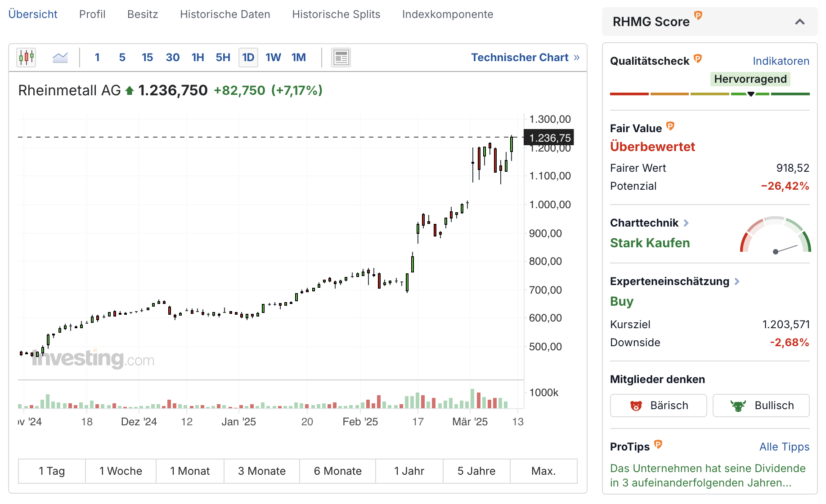Show 1 Monat time range
Screen dimensions: 826x504
pos(190,471)
